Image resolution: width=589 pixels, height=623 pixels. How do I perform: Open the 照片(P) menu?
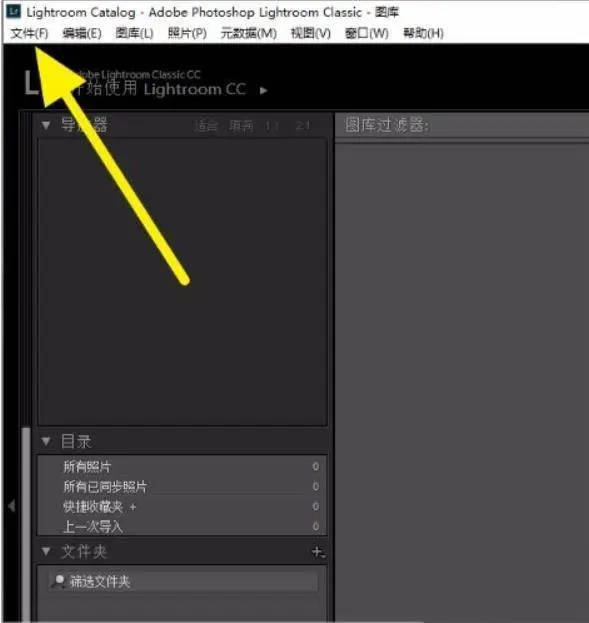pos(187,33)
